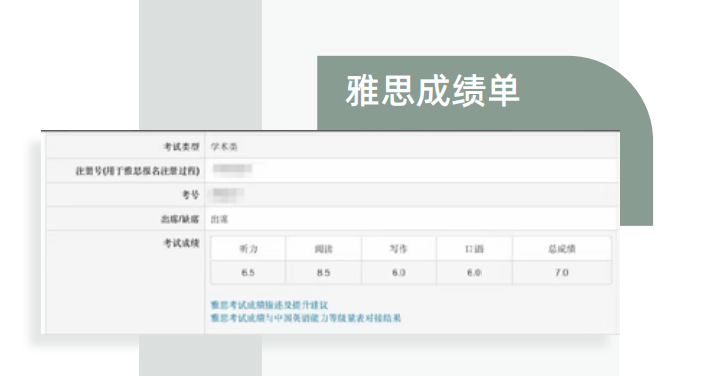Open the 中国英语能力等级量表对接结果 link
The image size is (709, 376).
pos(306,318)
